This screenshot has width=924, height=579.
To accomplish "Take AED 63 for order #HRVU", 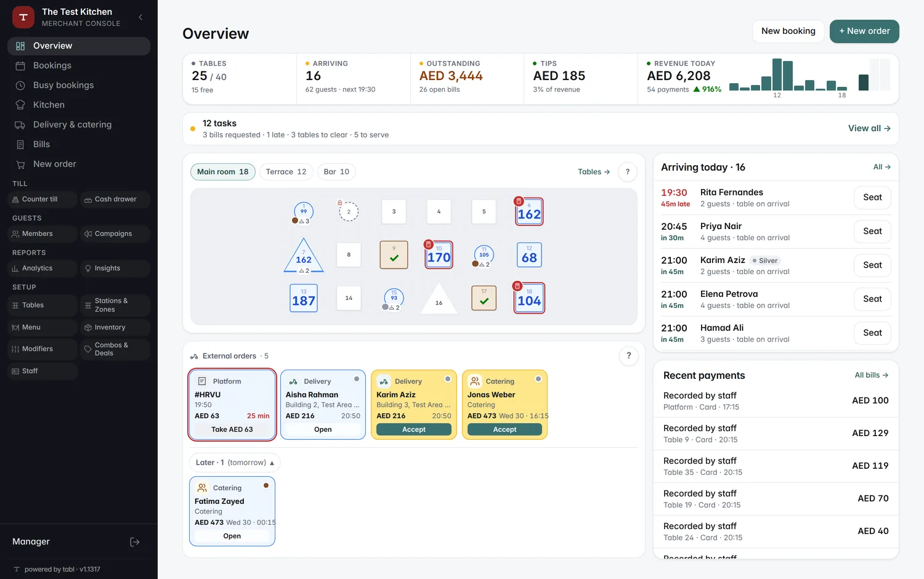I will [x=232, y=429].
